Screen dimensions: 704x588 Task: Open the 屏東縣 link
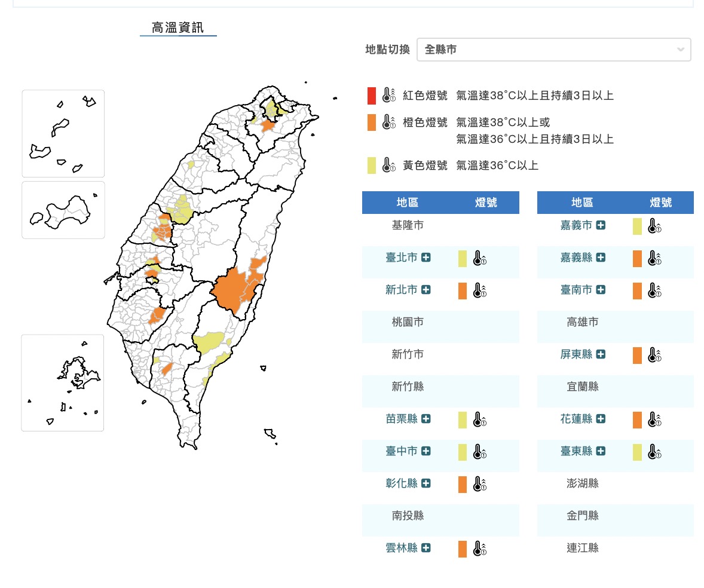pyautogui.click(x=576, y=354)
